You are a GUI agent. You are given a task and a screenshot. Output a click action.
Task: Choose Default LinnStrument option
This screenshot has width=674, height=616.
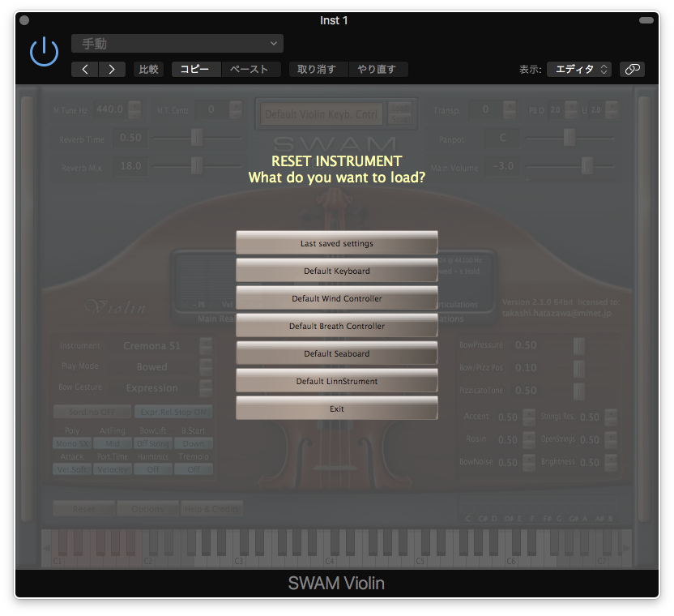click(x=337, y=381)
